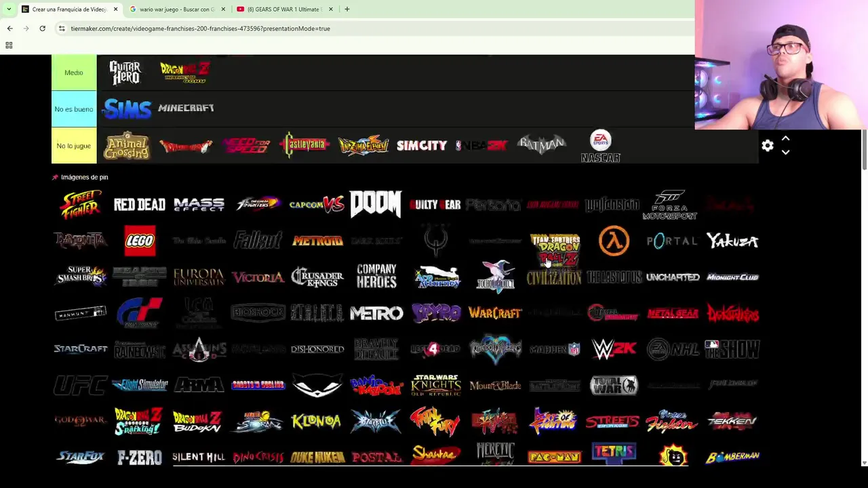The height and width of the screenshot is (488, 868).
Task: Click the Imágenes de pin label
Action: (x=84, y=177)
